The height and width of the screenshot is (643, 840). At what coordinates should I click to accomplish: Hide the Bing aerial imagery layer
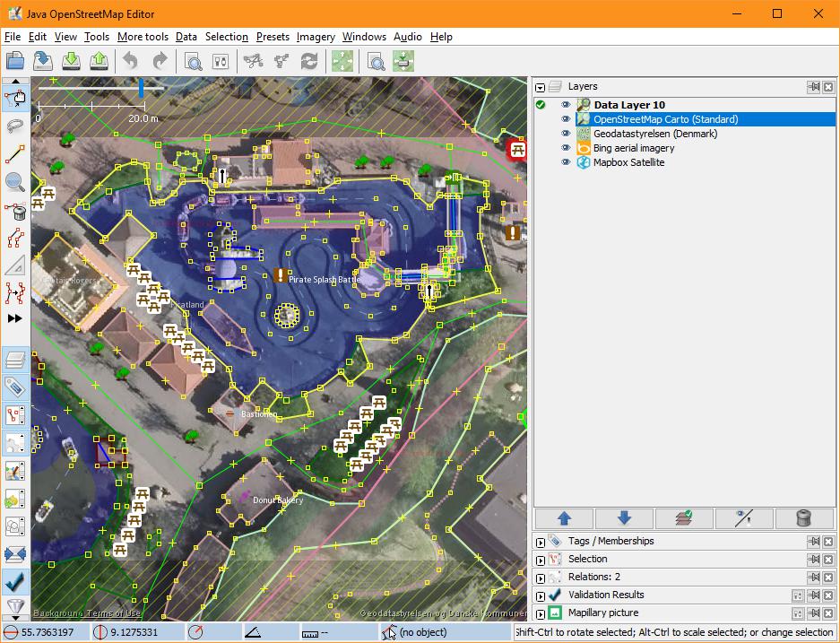[x=566, y=148]
